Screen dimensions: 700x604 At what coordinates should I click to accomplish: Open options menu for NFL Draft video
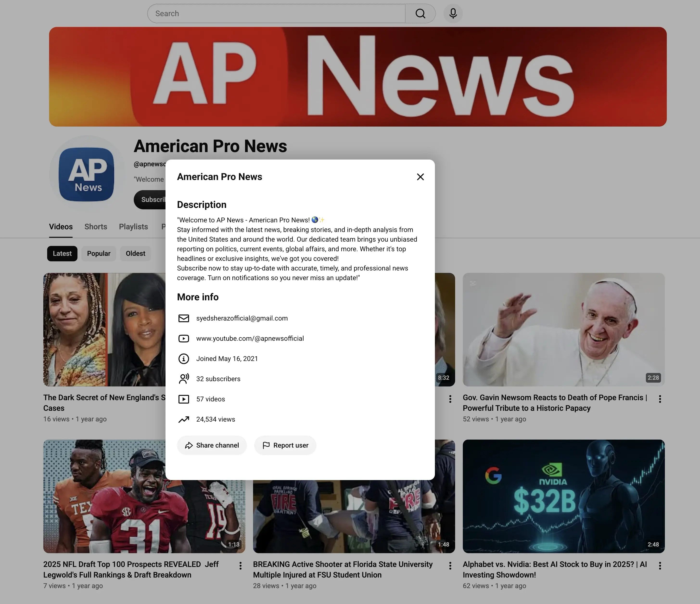point(240,566)
